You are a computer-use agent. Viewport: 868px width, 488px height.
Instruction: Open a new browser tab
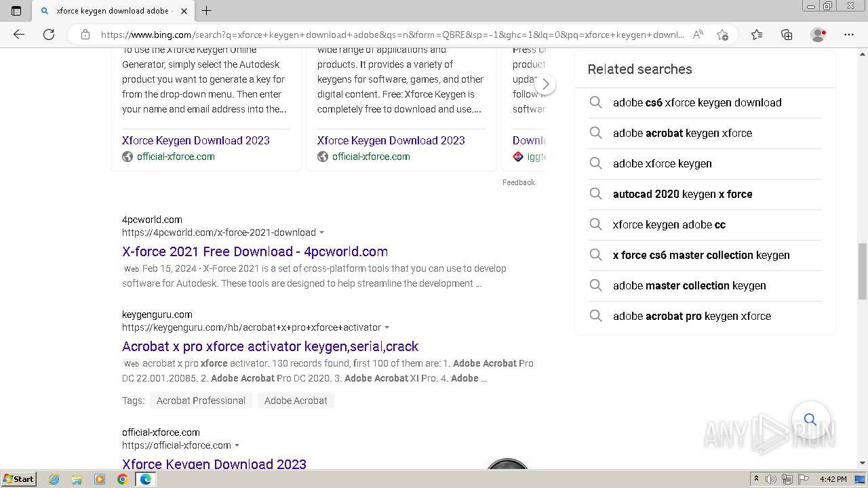(207, 11)
